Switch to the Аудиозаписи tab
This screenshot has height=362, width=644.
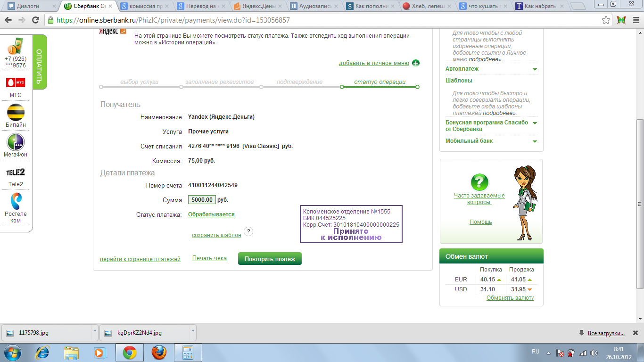point(315,6)
